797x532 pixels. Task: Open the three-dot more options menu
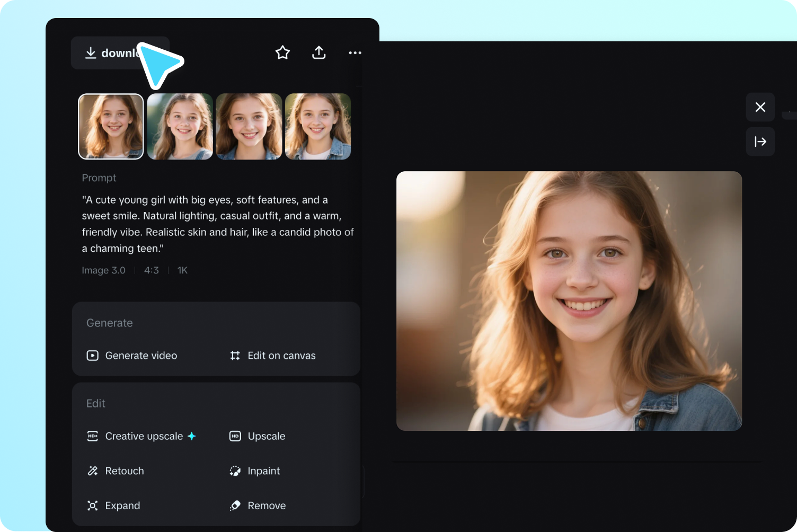[355, 52]
